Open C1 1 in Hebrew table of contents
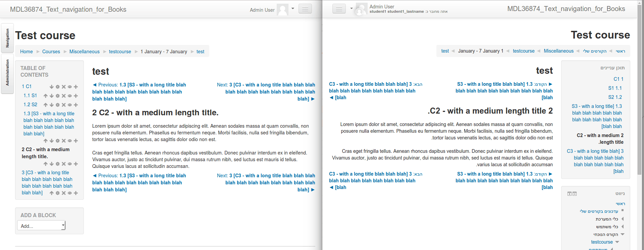 pos(619,79)
